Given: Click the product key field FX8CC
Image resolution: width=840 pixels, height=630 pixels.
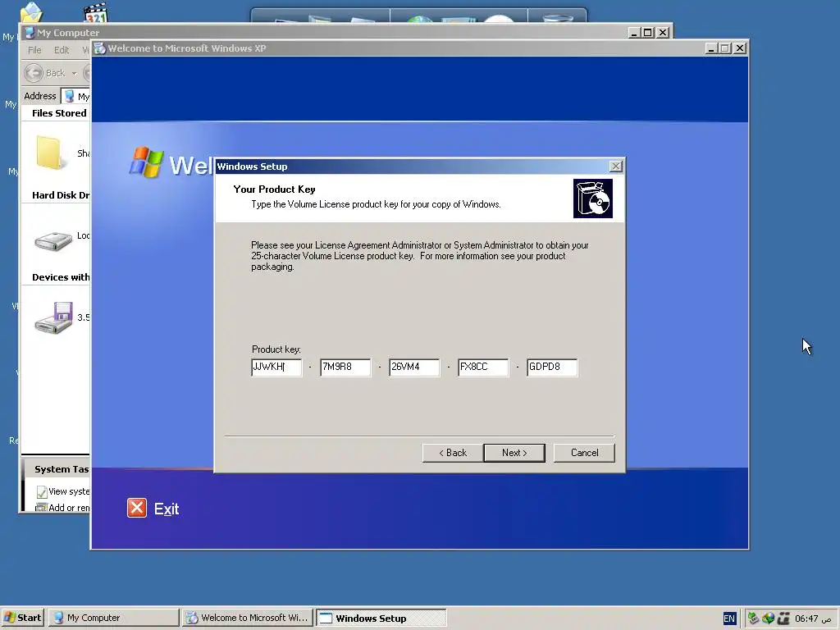Looking at the screenshot, I should 483,367.
